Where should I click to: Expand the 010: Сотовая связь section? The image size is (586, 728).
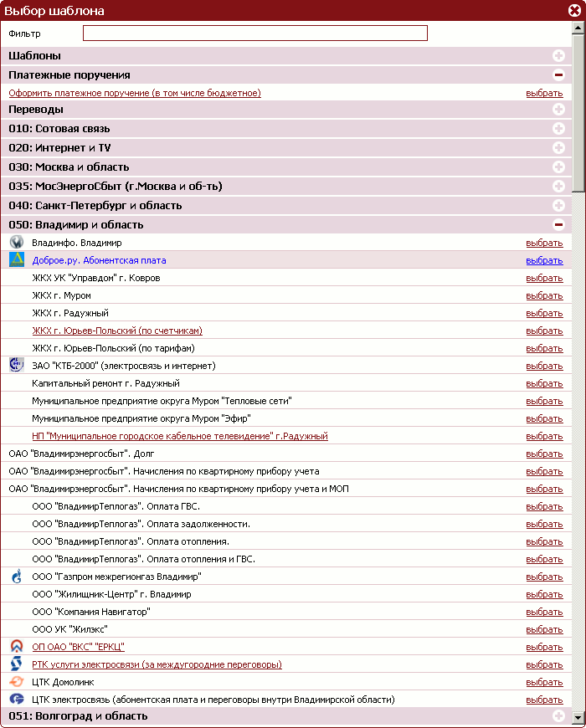pyautogui.click(x=558, y=128)
